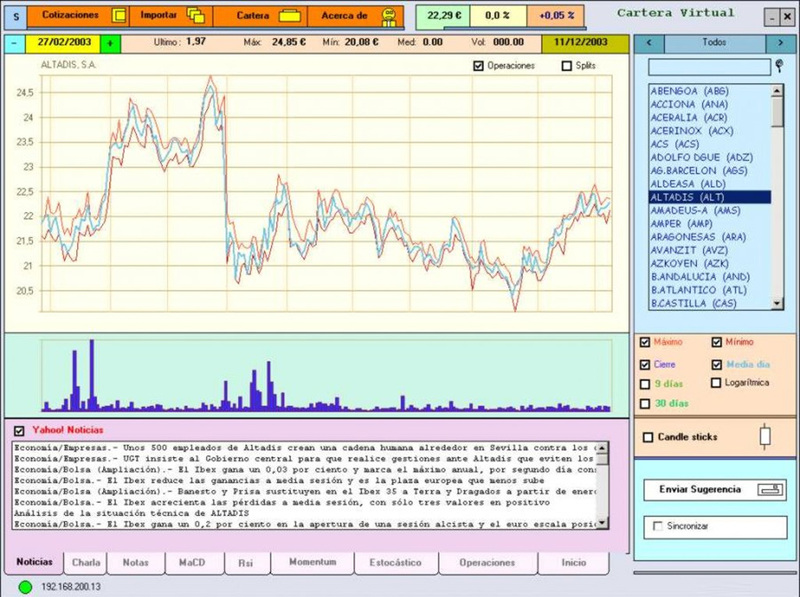Open the Cartera portfolio view

260,16
